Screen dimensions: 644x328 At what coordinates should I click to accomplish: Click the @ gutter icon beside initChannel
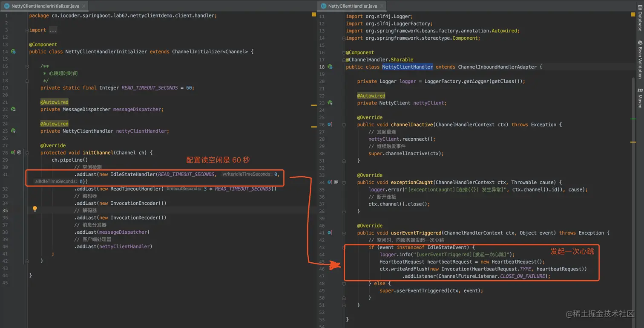pyautogui.click(x=19, y=152)
